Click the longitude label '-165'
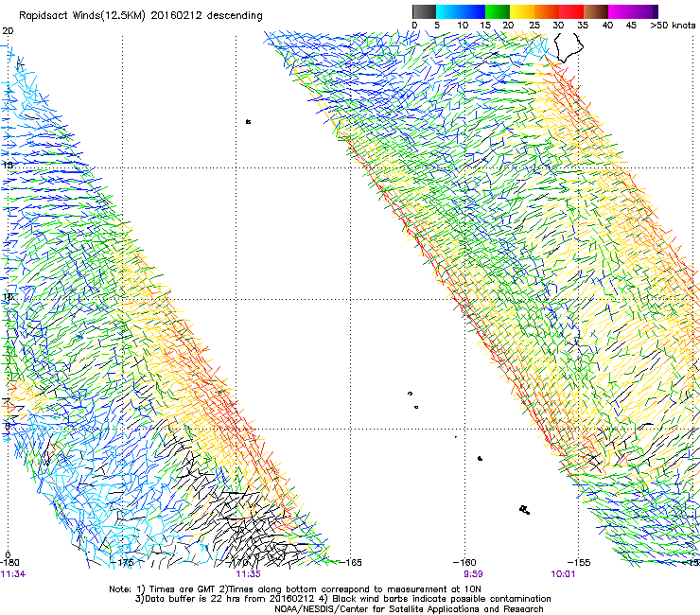This screenshot has height=615, width=700. point(350,563)
